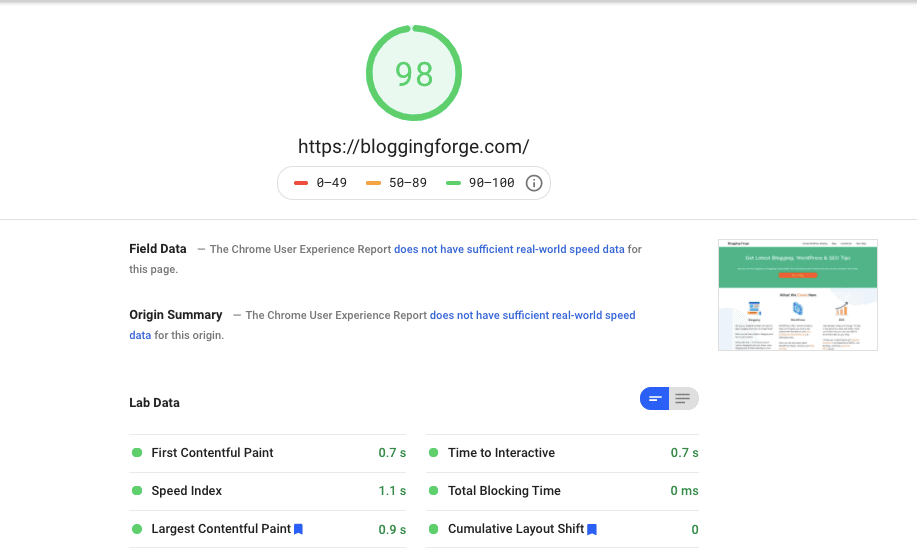Click the Largest Contentful Paint bookmark icon
Viewport: 917px width, 554px height.
click(x=298, y=529)
